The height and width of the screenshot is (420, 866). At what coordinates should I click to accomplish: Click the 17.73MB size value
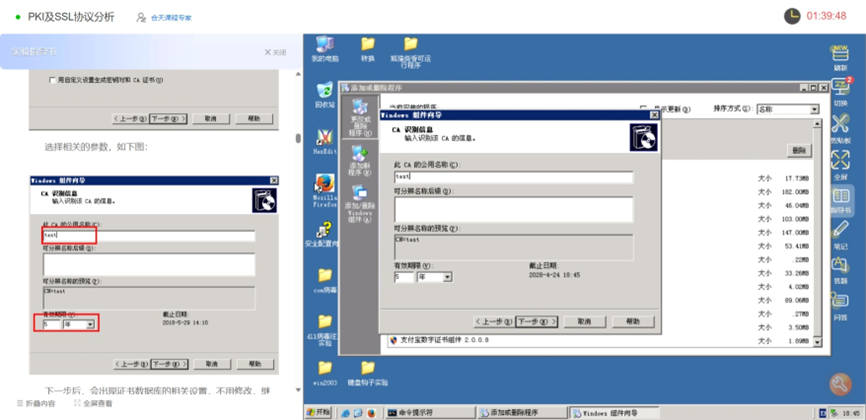click(x=797, y=178)
